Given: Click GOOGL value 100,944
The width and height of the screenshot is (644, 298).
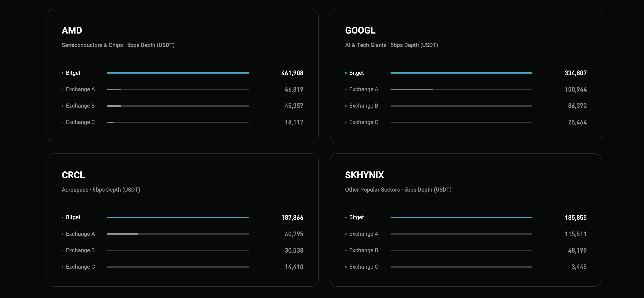Looking at the screenshot, I should point(575,90).
